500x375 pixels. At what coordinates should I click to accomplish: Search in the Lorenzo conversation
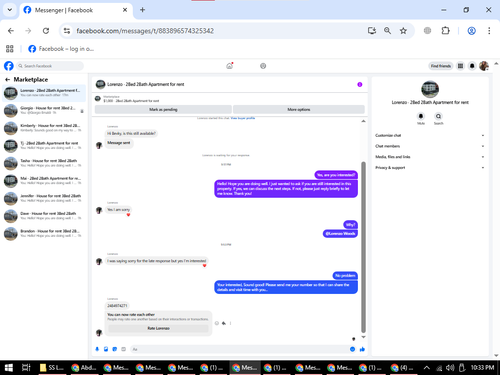(438, 116)
